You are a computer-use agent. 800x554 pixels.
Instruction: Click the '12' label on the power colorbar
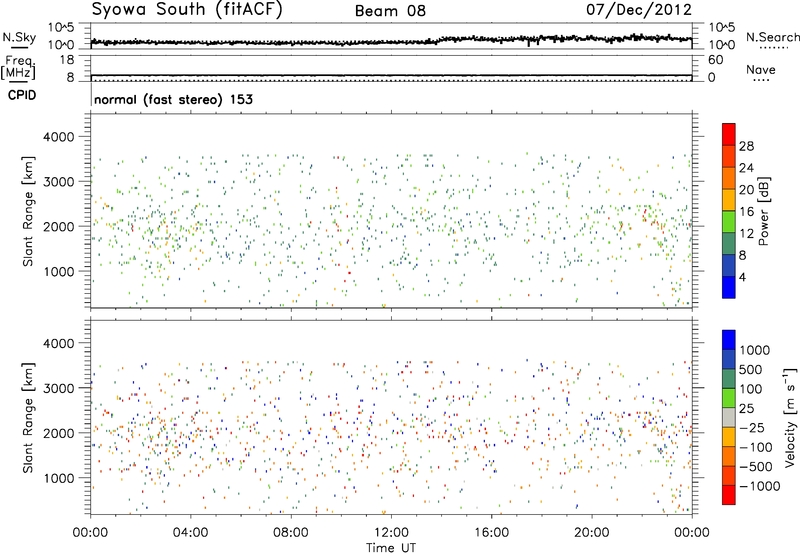[x=746, y=234]
